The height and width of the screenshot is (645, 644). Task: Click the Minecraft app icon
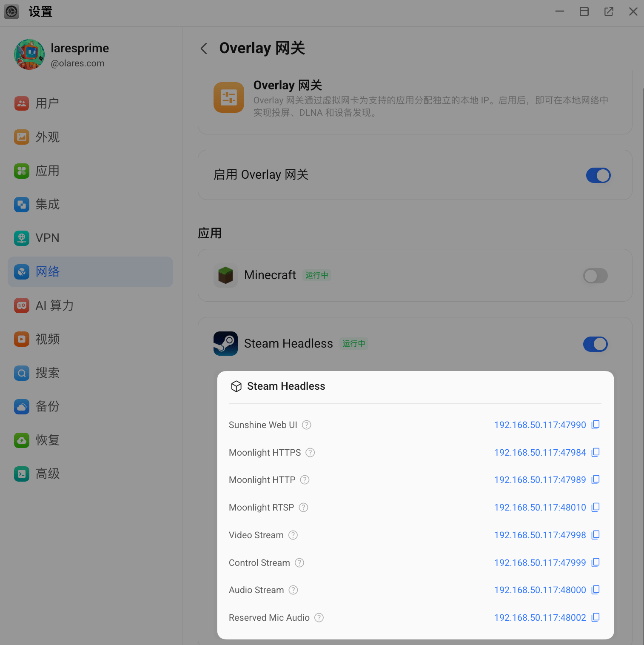225,275
